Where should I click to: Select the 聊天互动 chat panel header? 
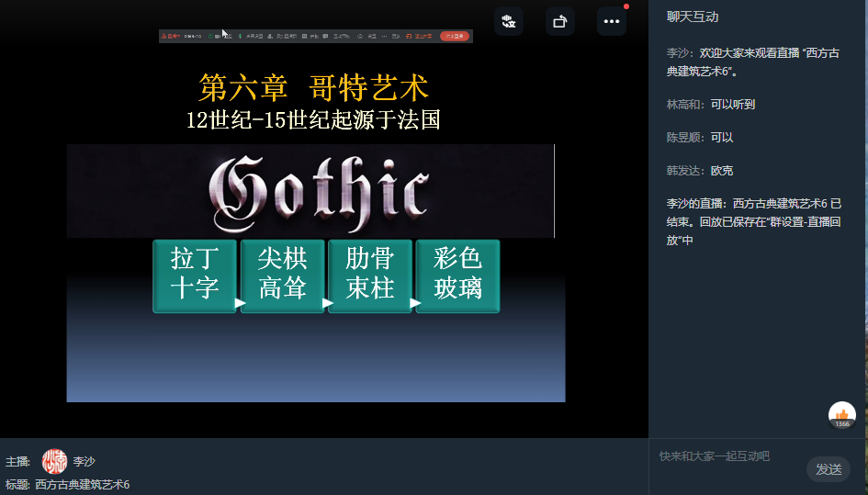pos(693,17)
